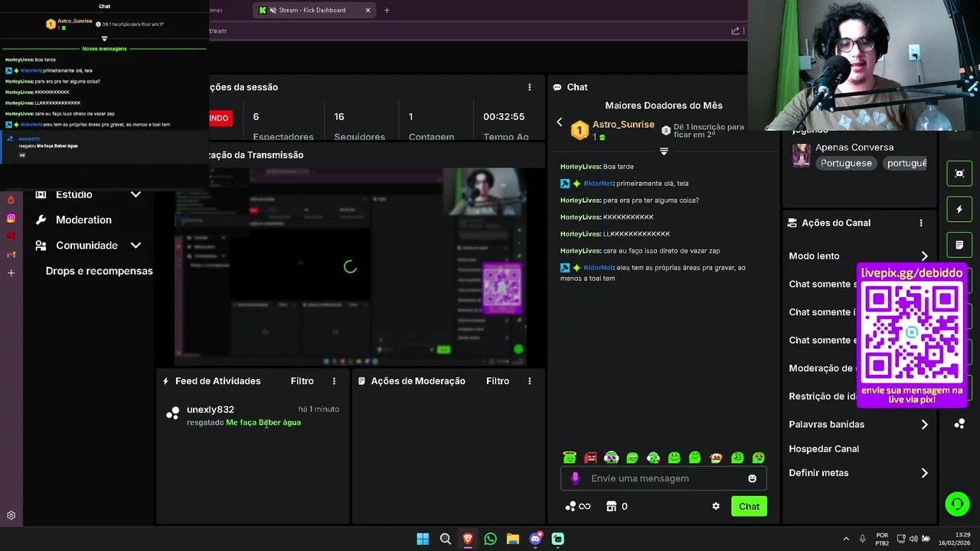This screenshot has height=551, width=980.
Task: Open Moderation in the sidebar
Action: (83, 220)
